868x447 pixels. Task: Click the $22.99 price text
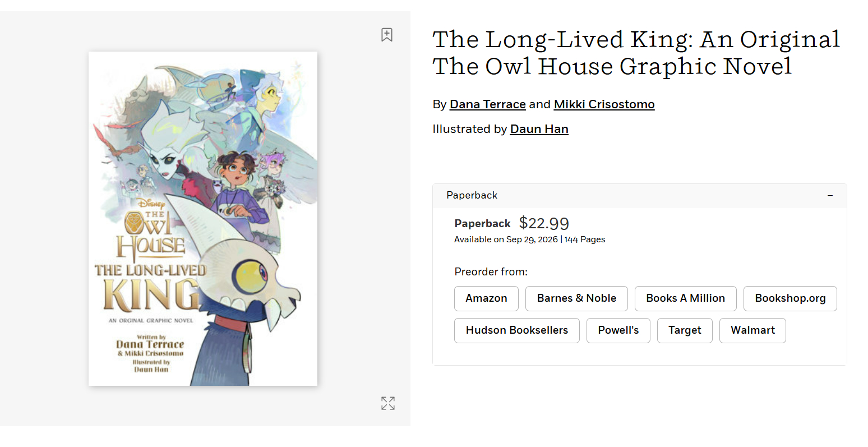(x=544, y=223)
